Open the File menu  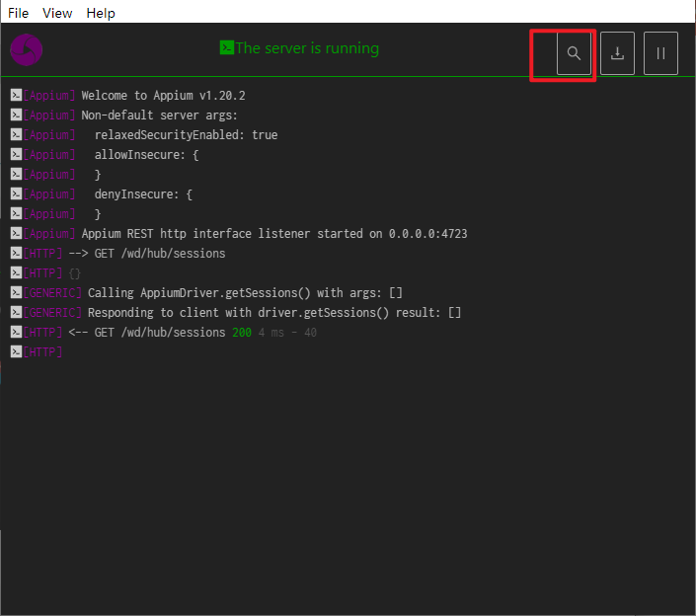18,13
